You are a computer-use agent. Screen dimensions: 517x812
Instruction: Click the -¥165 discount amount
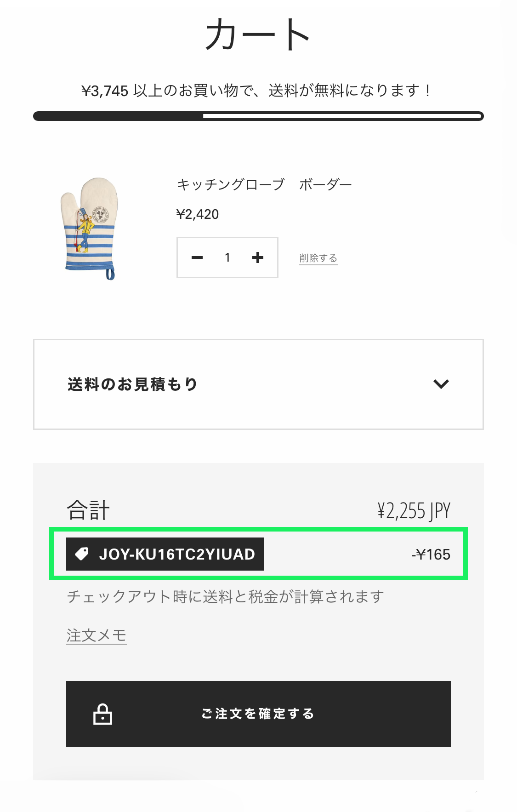click(431, 555)
